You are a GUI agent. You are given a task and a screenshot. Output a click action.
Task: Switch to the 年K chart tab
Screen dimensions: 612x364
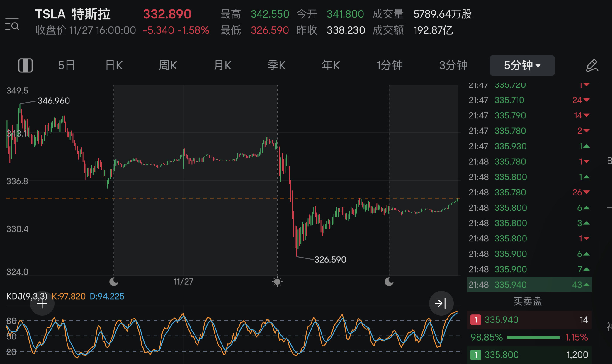click(331, 65)
